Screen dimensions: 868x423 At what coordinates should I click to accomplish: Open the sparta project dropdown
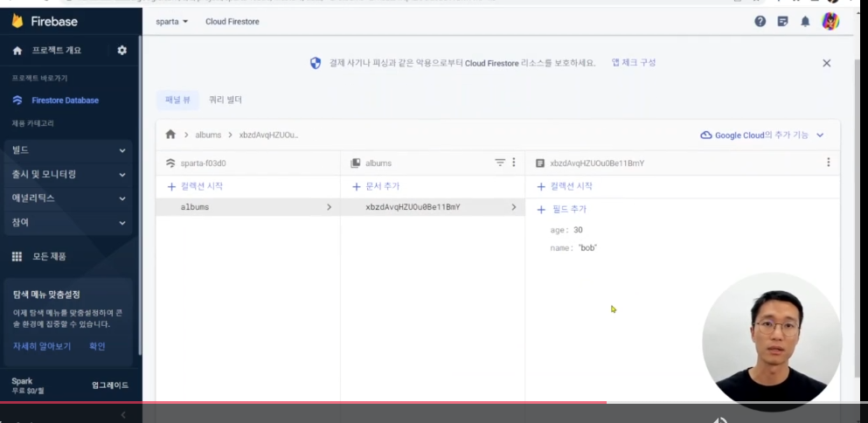click(172, 22)
